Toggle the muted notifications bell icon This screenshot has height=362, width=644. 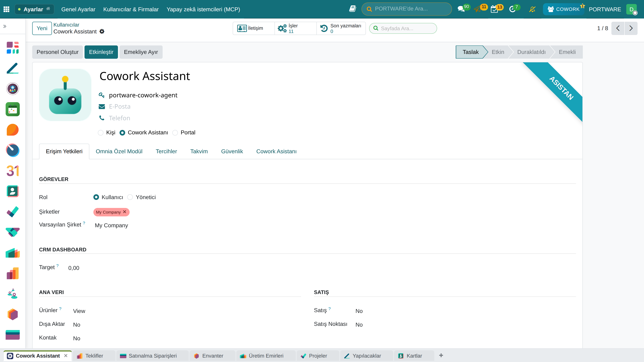tap(532, 9)
